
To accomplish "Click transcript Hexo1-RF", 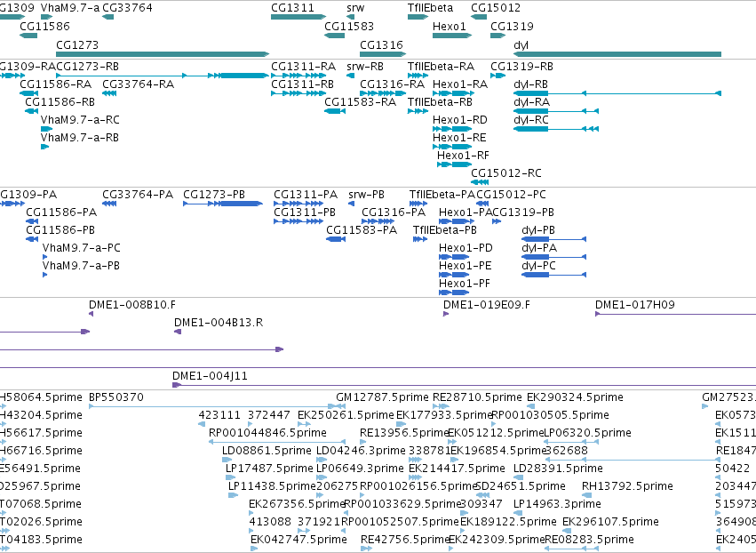I will tap(463, 156).
